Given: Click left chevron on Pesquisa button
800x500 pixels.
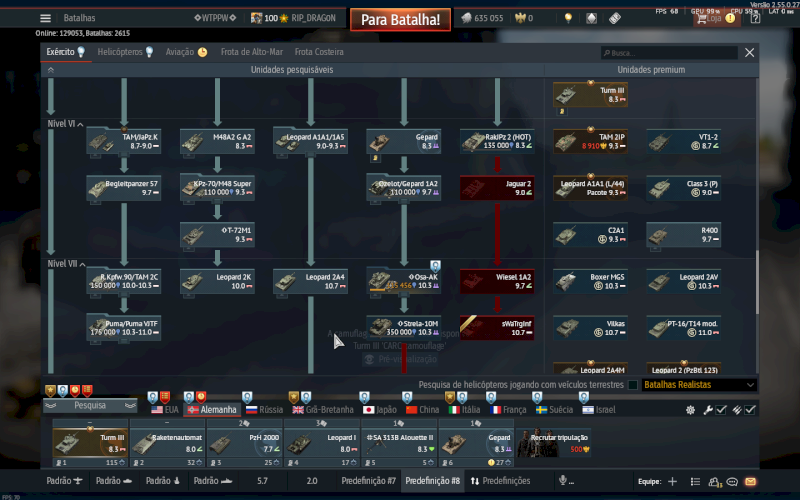Looking at the screenshot, I should click(51, 406).
